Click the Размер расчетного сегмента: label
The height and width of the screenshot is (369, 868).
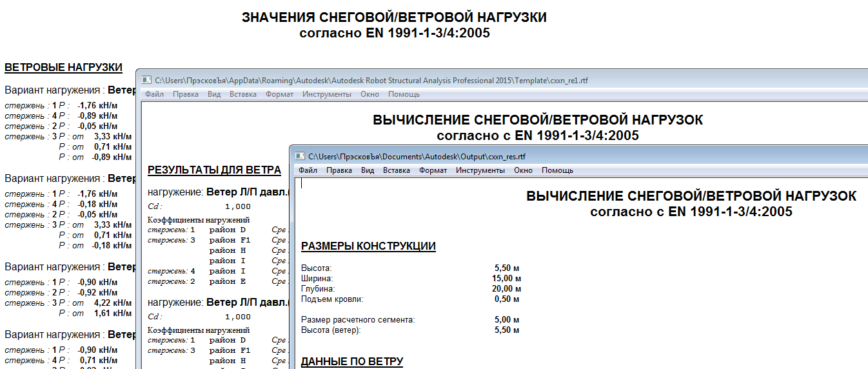(358, 320)
